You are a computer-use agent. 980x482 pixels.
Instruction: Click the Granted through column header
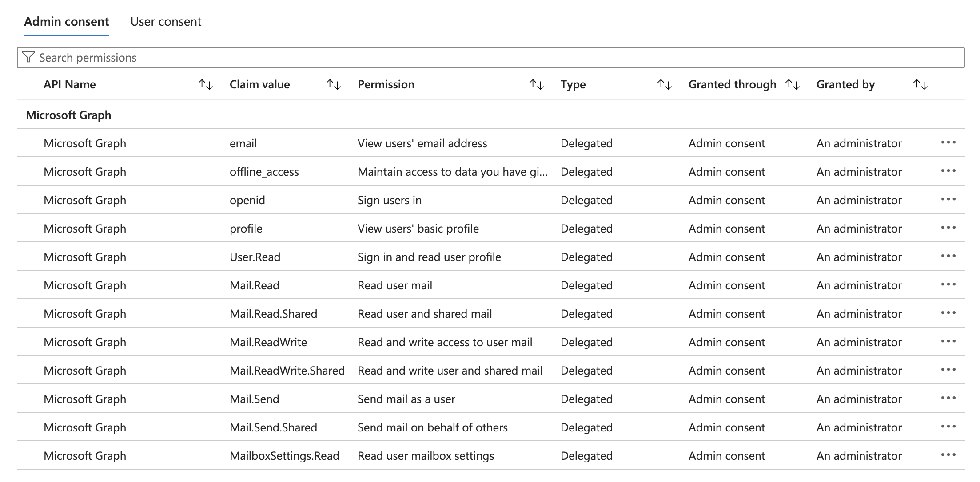[733, 84]
